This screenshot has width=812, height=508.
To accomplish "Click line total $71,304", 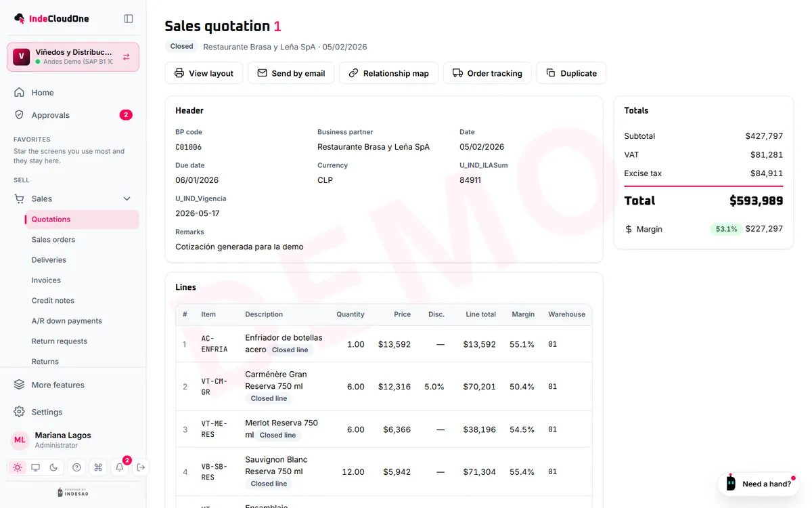I will (x=480, y=472).
